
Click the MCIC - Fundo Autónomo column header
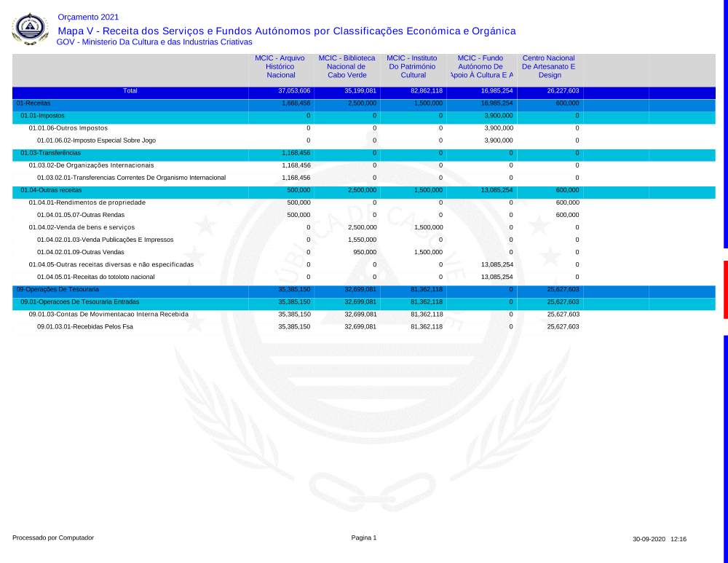(x=480, y=66)
